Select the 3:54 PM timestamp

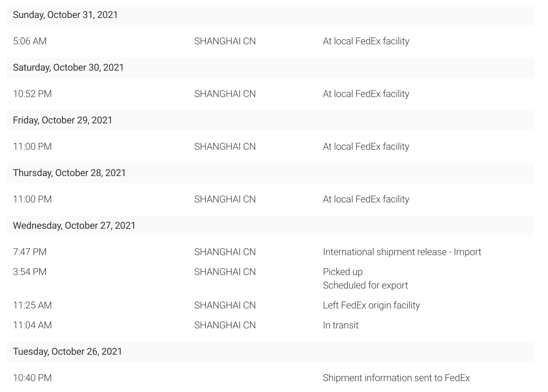coord(30,272)
